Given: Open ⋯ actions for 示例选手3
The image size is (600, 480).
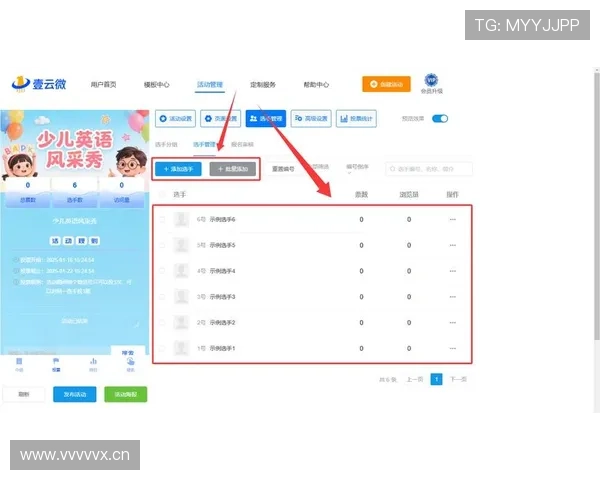Looking at the screenshot, I should 453,297.
